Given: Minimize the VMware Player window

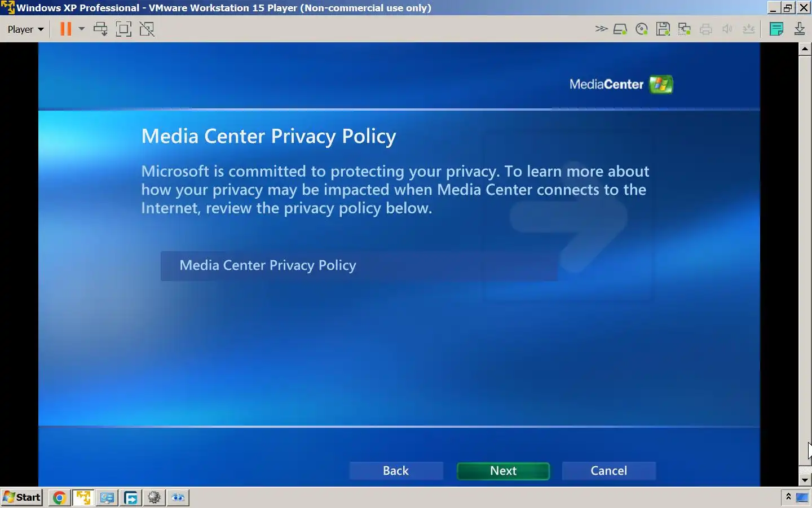Looking at the screenshot, I should (773, 8).
